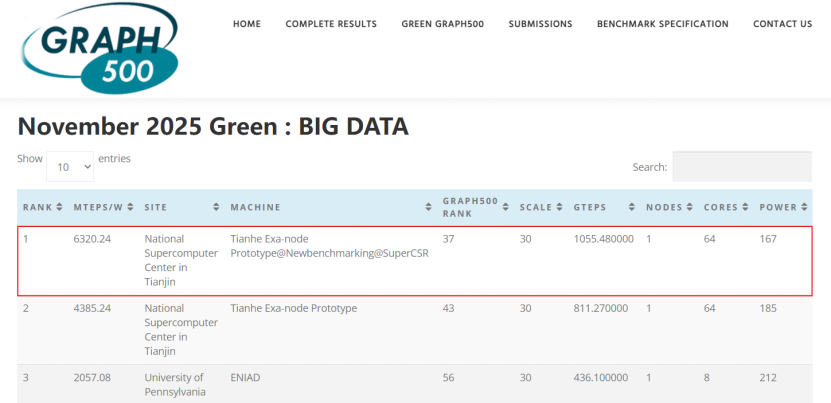Sort by Machine column sort icon
The width and height of the screenshot is (831, 403).
[x=428, y=207]
